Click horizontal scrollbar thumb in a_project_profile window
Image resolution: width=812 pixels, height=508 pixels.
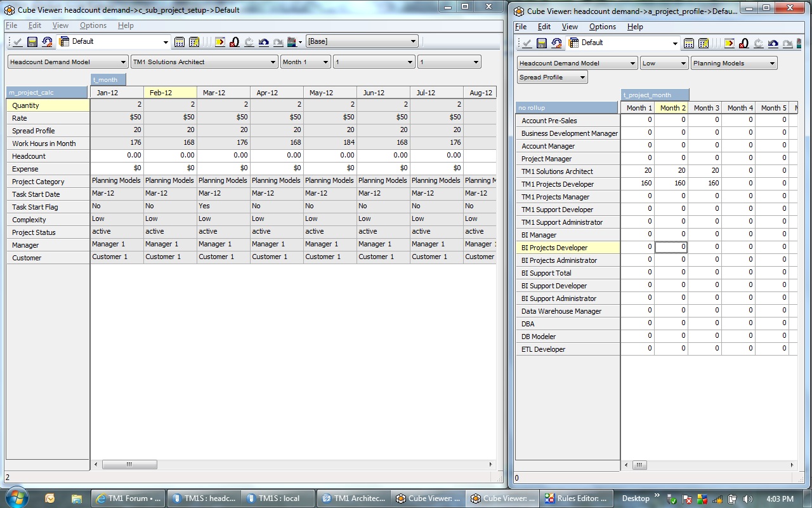[x=639, y=465]
